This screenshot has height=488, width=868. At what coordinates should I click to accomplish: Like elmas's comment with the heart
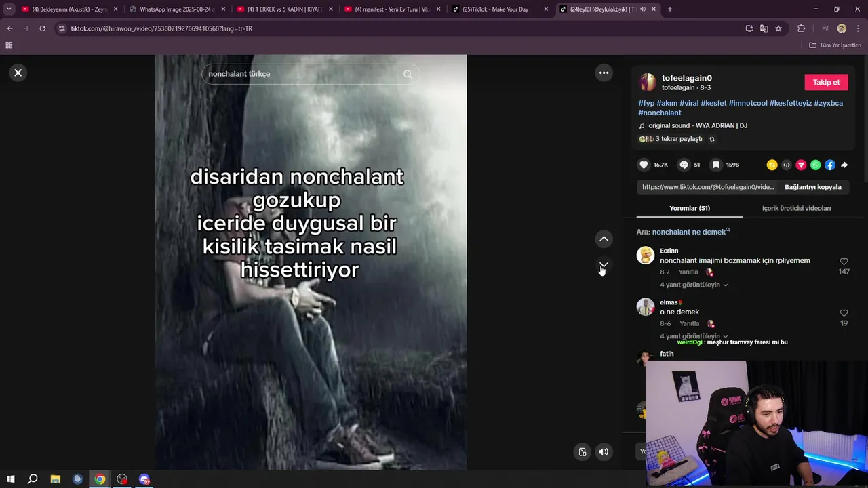point(844,313)
